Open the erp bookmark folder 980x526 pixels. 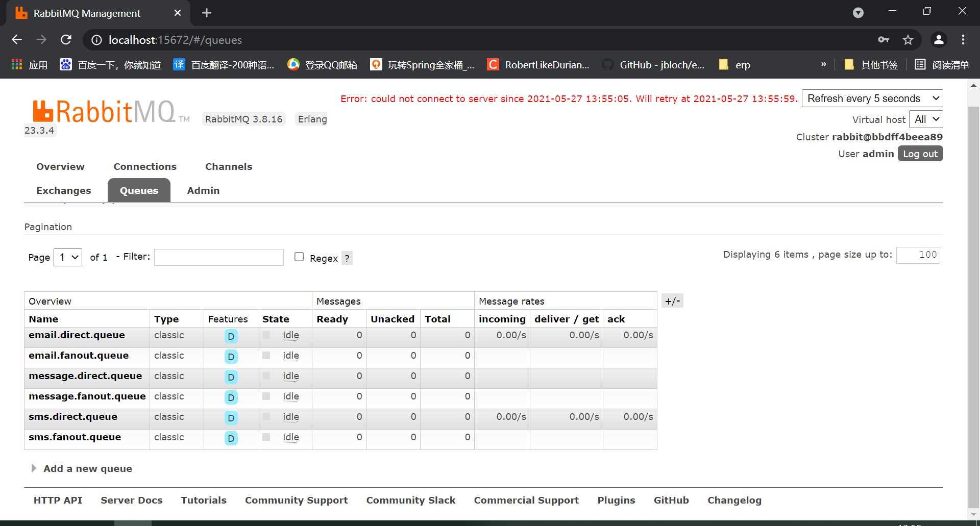pos(734,65)
